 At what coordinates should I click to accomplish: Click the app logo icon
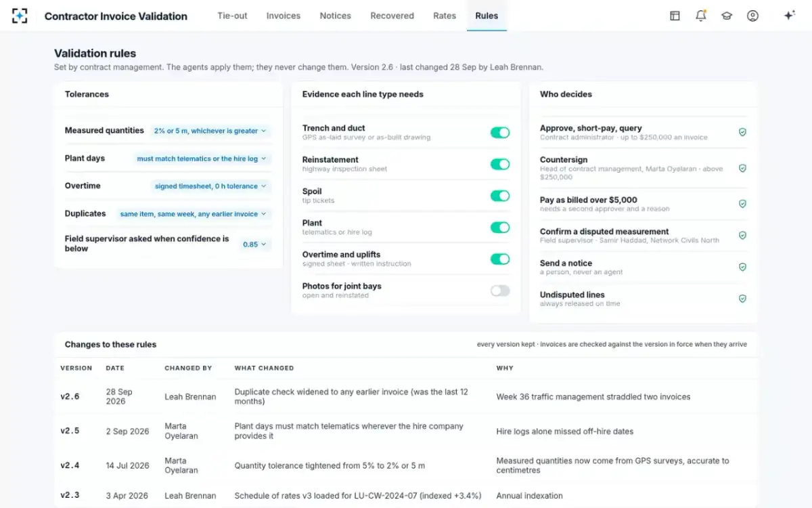tap(20, 16)
